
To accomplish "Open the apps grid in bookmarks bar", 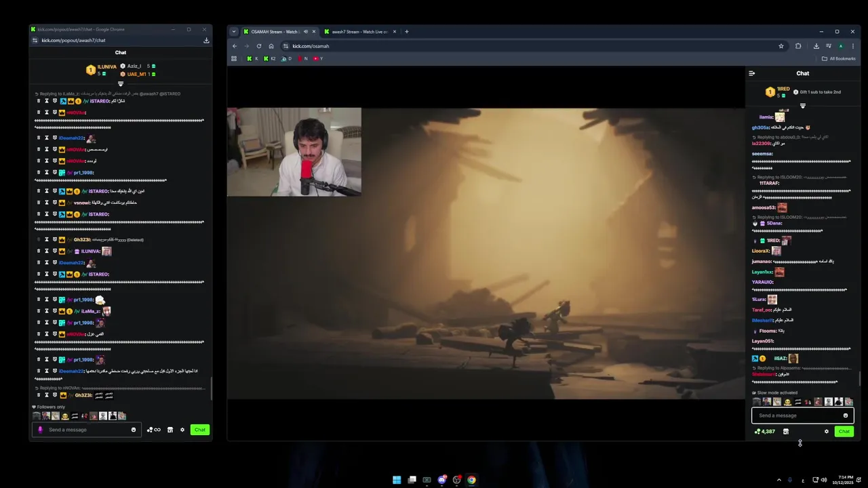I will click(234, 59).
